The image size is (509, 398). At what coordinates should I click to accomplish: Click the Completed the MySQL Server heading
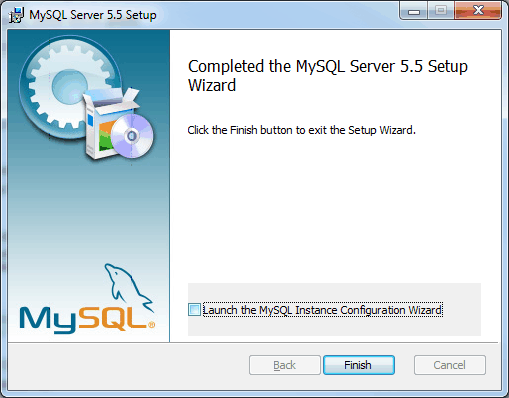point(328,75)
